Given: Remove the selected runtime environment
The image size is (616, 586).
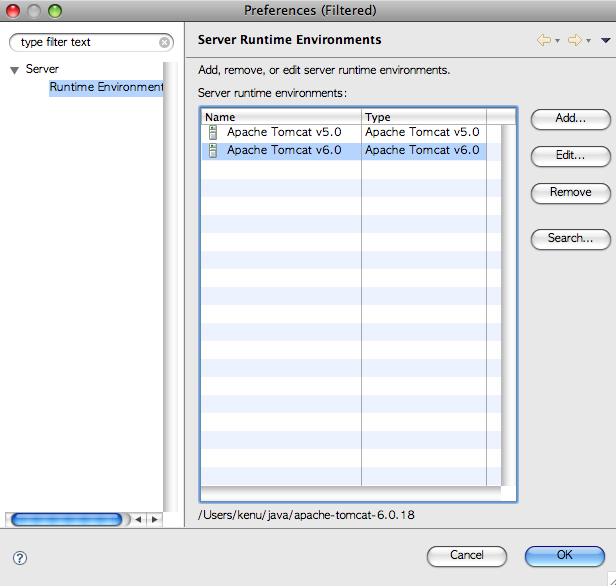Looking at the screenshot, I should [x=570, y=192].
